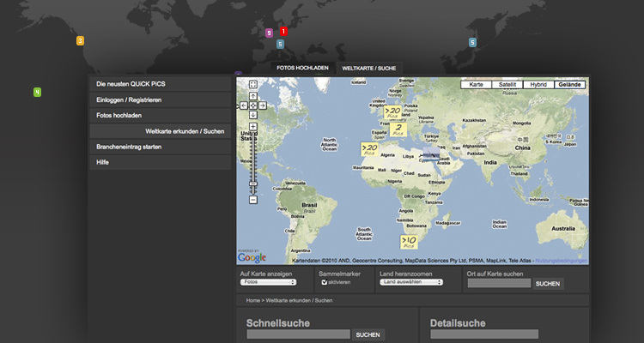
Task: Pan the map right with the arrow icon
Action: pos(263,105)
